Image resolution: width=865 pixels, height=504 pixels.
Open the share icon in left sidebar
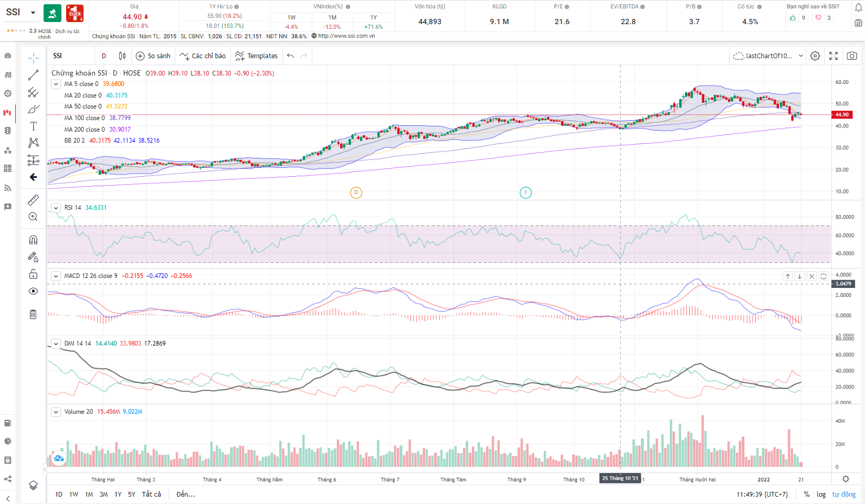[x=8, y=479]
